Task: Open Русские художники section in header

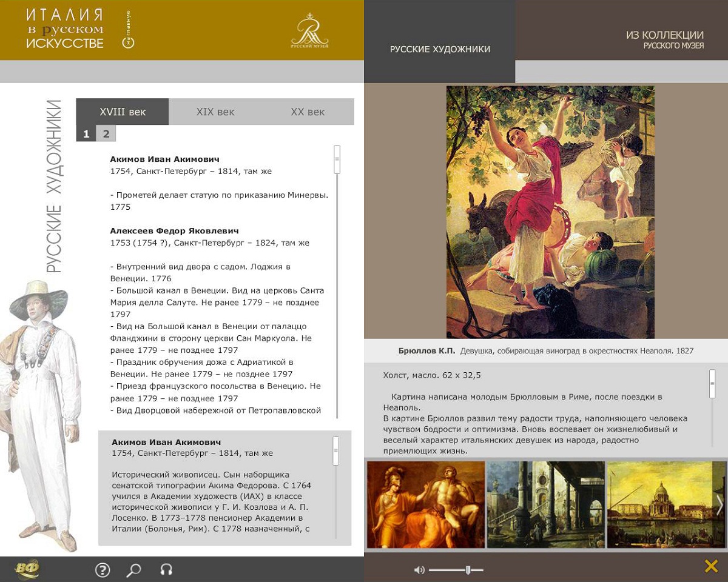Action: click(x=440, y=49)
